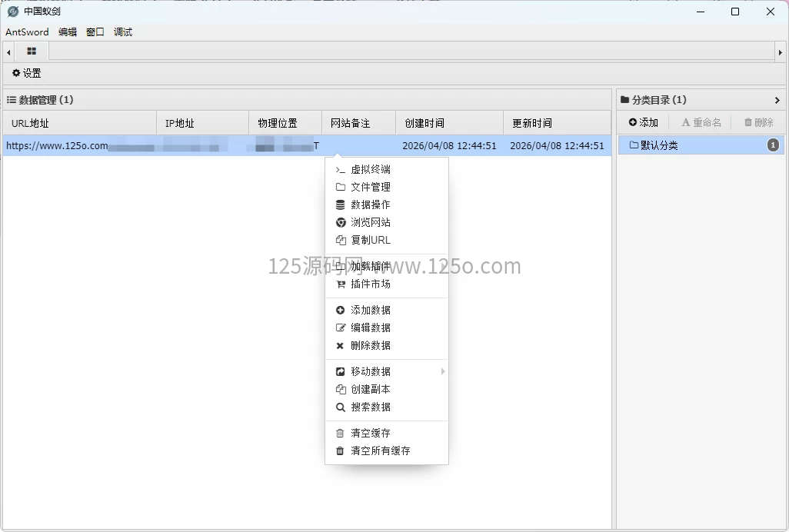Click the delete data (删除数据) X icon
Image resolution: width=789 pixels, height=532 pixels.
point(340,345)
